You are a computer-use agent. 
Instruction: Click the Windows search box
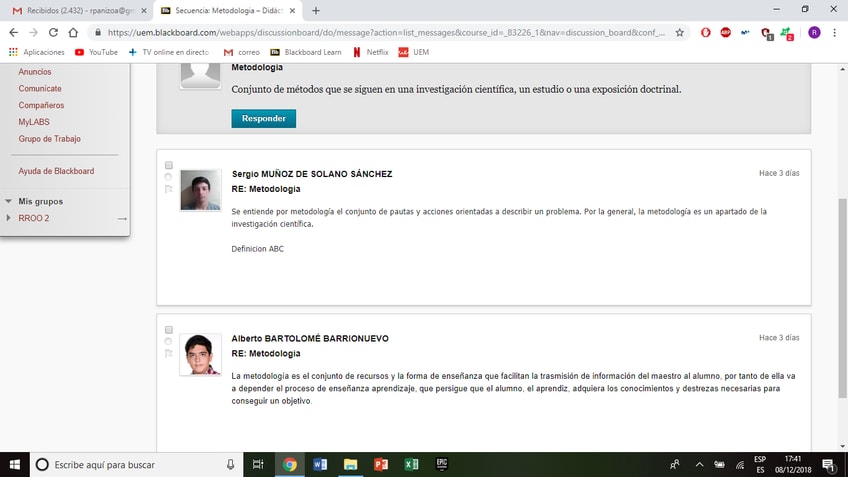click(x=136, y=465)
